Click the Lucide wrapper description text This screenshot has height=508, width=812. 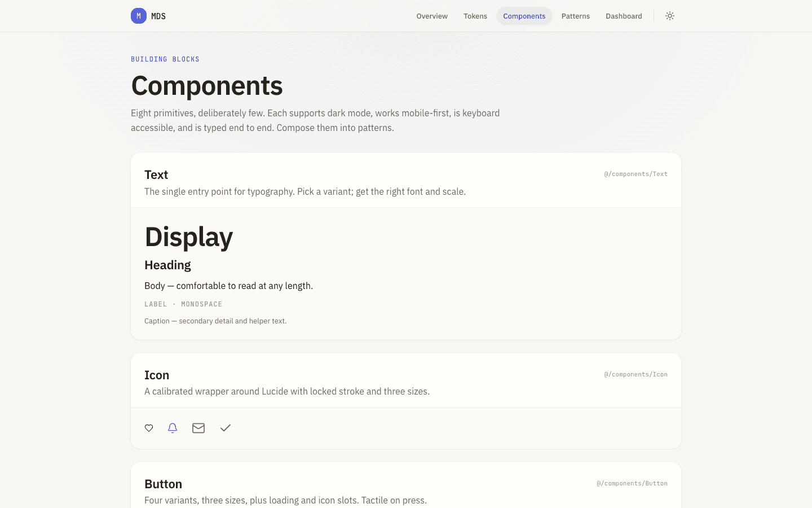(287, 391)
